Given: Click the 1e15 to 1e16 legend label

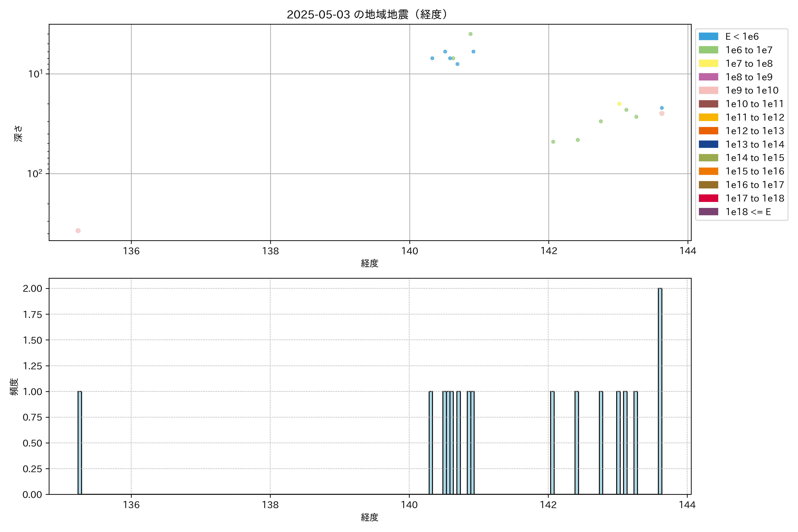Looking at the screenshot, I should (x=755, y=171).
